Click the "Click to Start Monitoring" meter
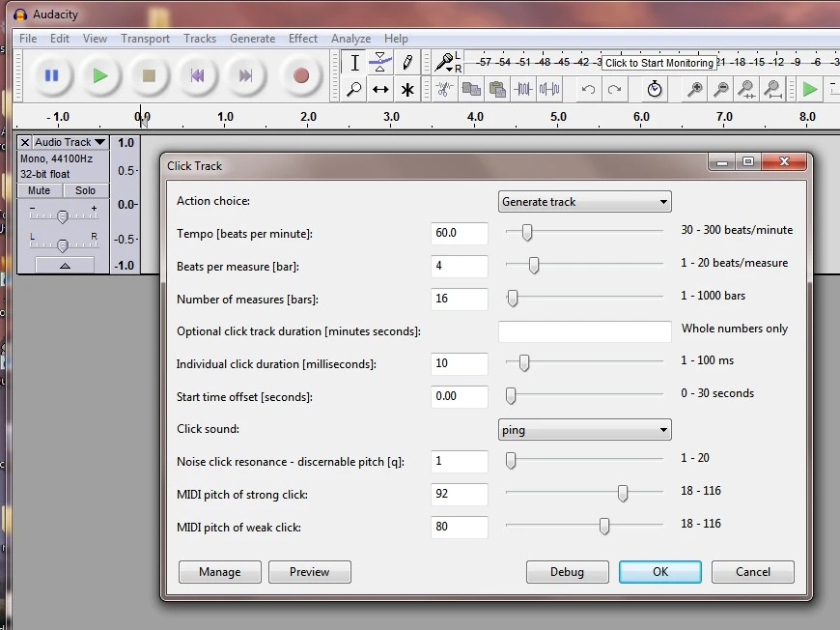The height and width of the screenshot is (630, 840). point(658,63)
